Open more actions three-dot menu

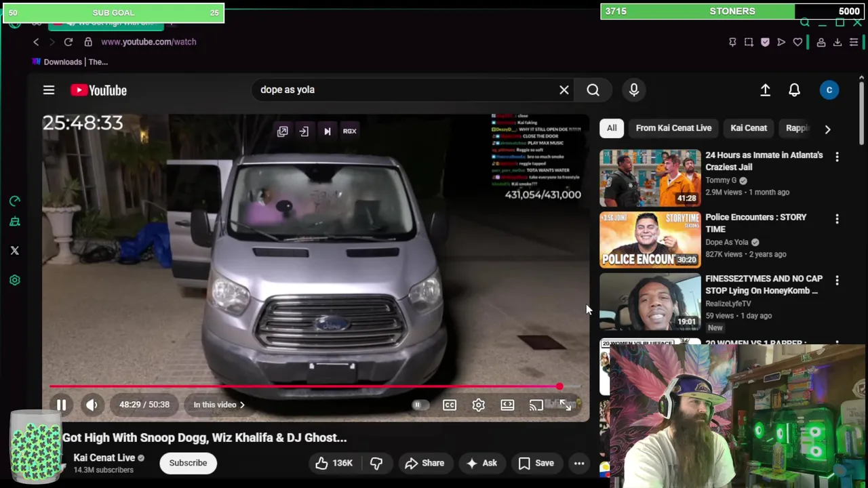(x=579, y=463)
